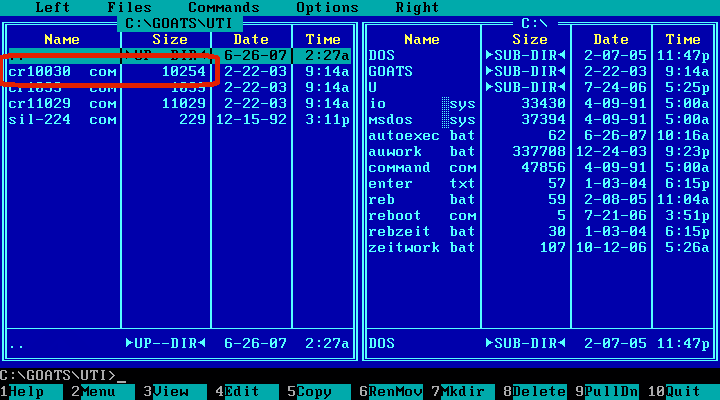Click the C:\GOATS\UTI command line prompt

point(62,376)
